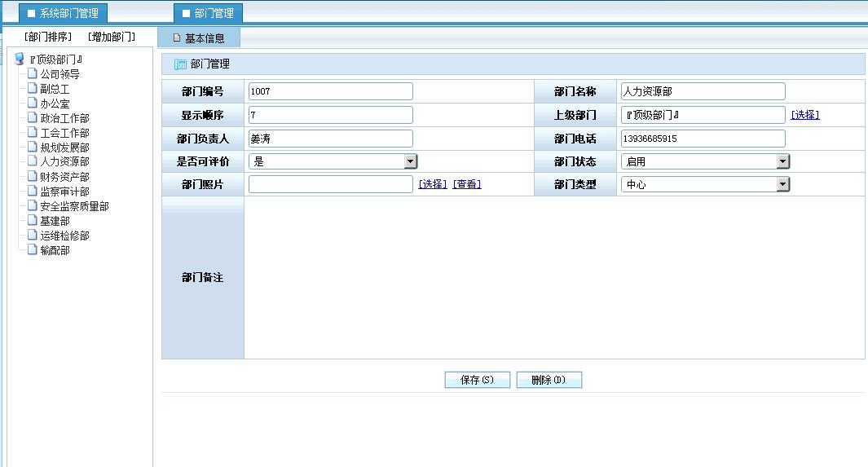Screen dimensions: 868x467
Task: Click the page icon on 基本信息 tab
Action: coord(177,37)
